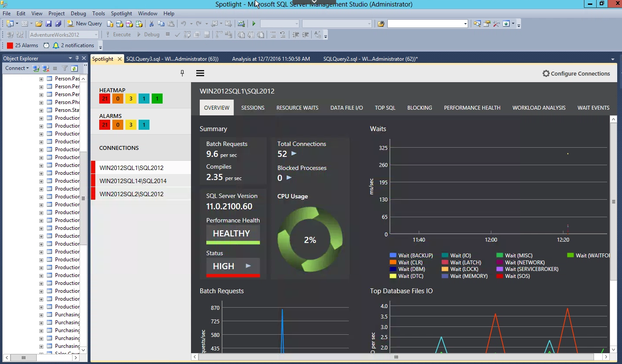622x364 pixels.
Task: Click the Open File folder icon
Action: click(x=38, y=24)
